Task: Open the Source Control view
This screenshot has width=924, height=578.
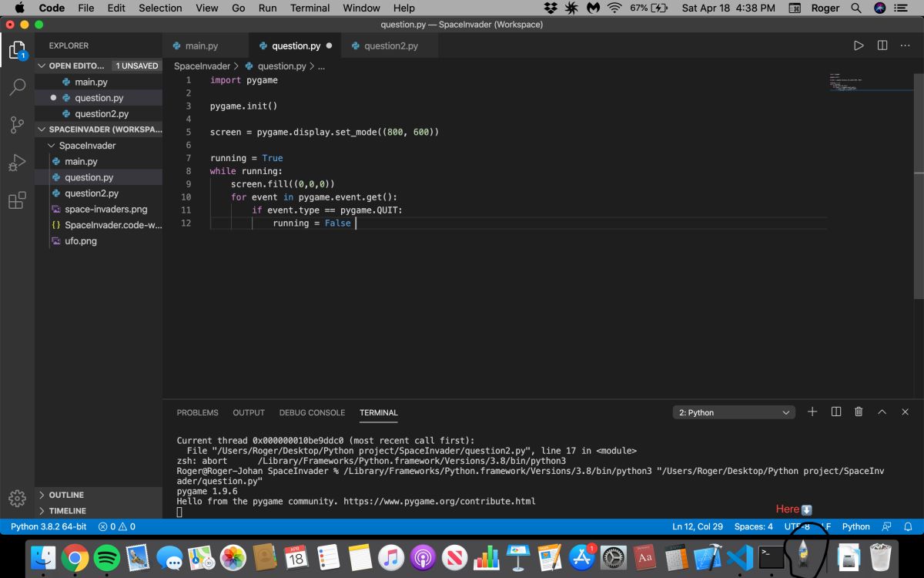Action: 17,125
